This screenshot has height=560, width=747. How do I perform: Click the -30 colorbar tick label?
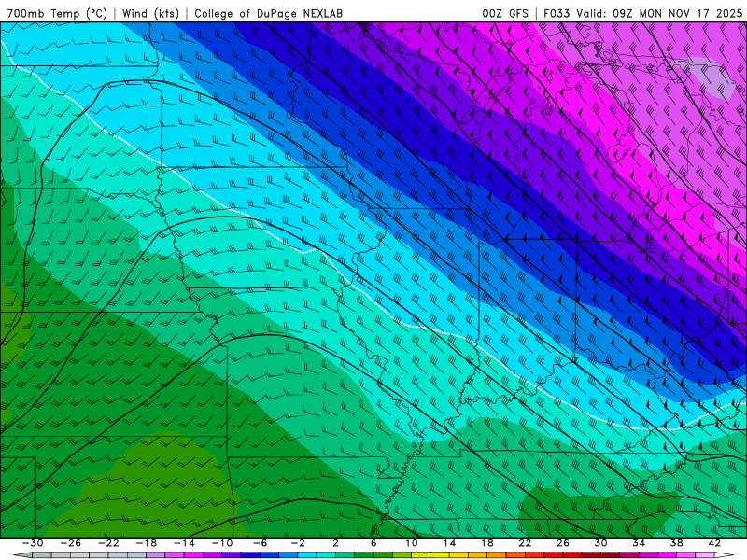click(33, 543)
